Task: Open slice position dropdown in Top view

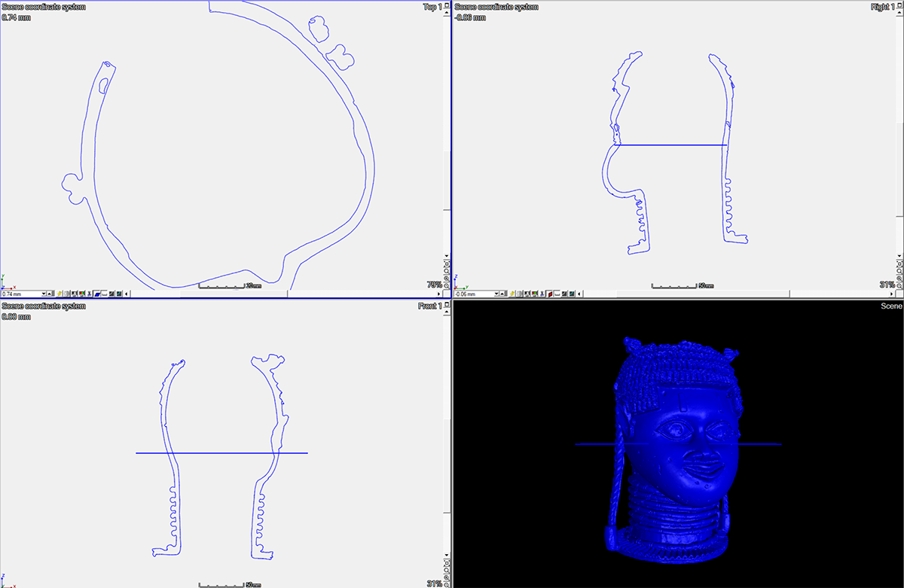Action: [44, 294]
